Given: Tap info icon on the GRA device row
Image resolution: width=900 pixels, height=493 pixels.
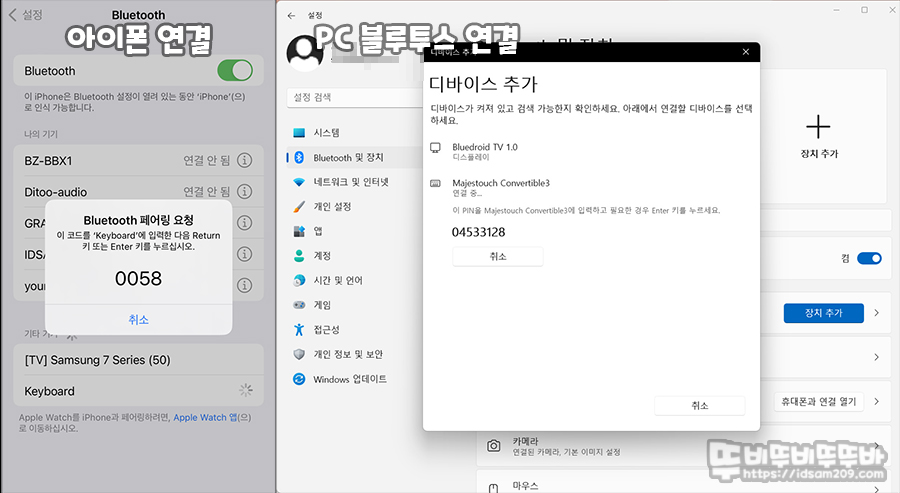Looking at the screenshot, I should pos(245,222).
